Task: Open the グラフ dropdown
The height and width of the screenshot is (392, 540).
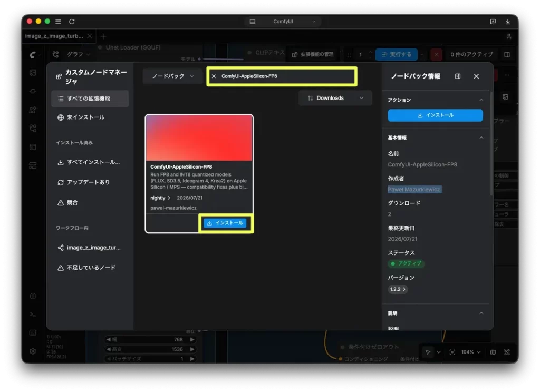Action: pos(78,54)
